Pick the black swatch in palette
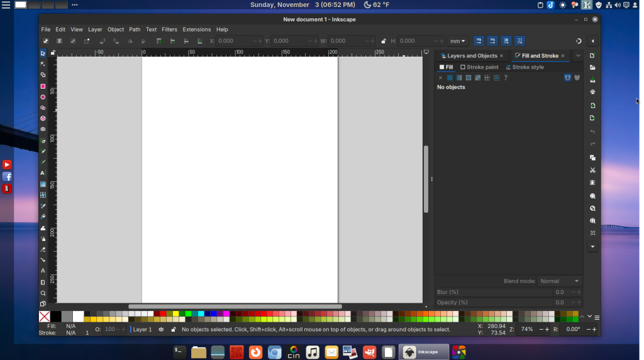 coord(56,316)
